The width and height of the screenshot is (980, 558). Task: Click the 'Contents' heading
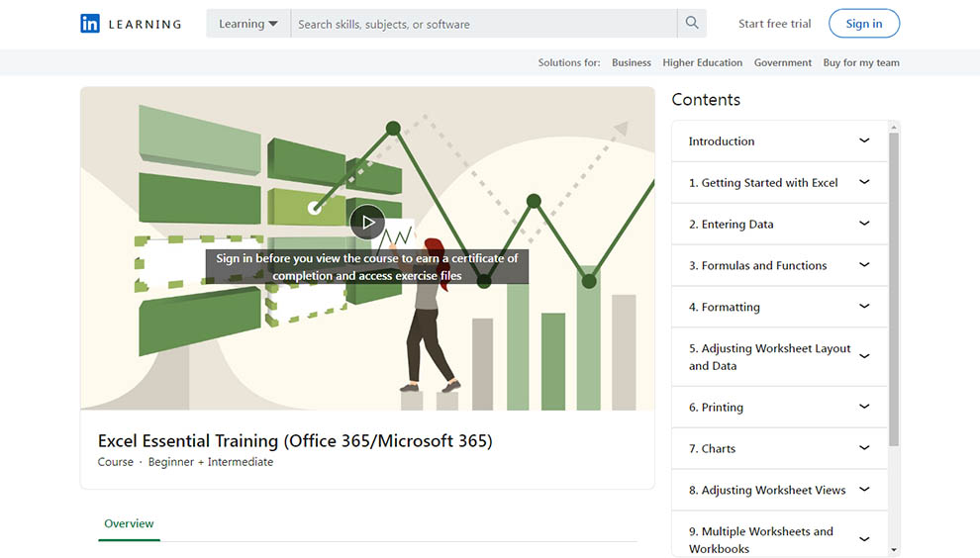click(x=706, y=99)
